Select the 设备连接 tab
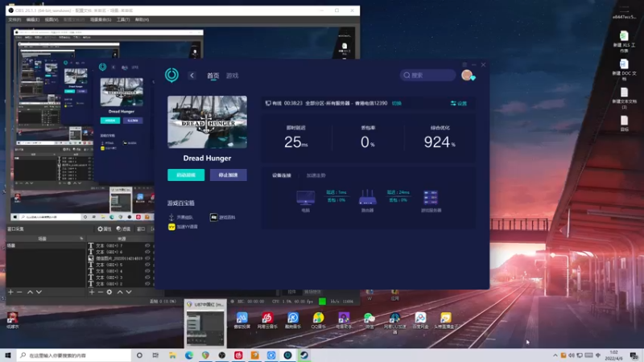Image resolution: width=644 pixels, height=362 pixels. (x=281, y=175)
